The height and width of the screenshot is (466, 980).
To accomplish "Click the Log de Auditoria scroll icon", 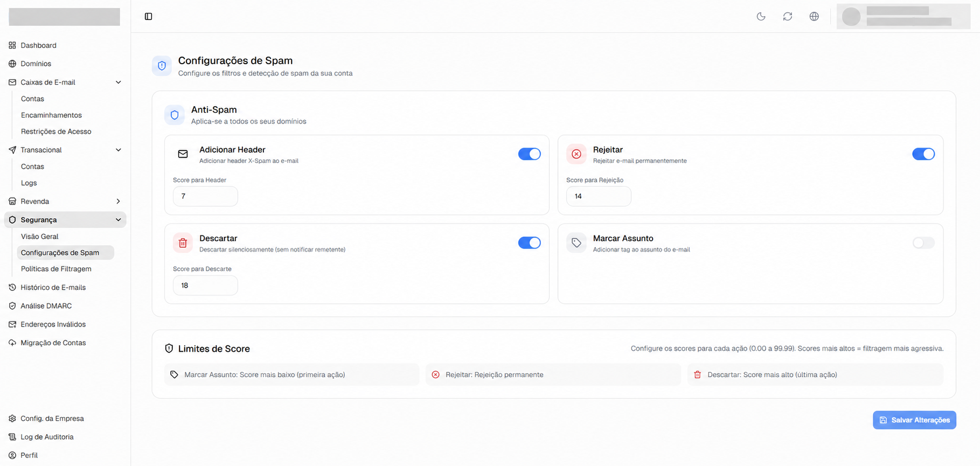I will point(12,437).
